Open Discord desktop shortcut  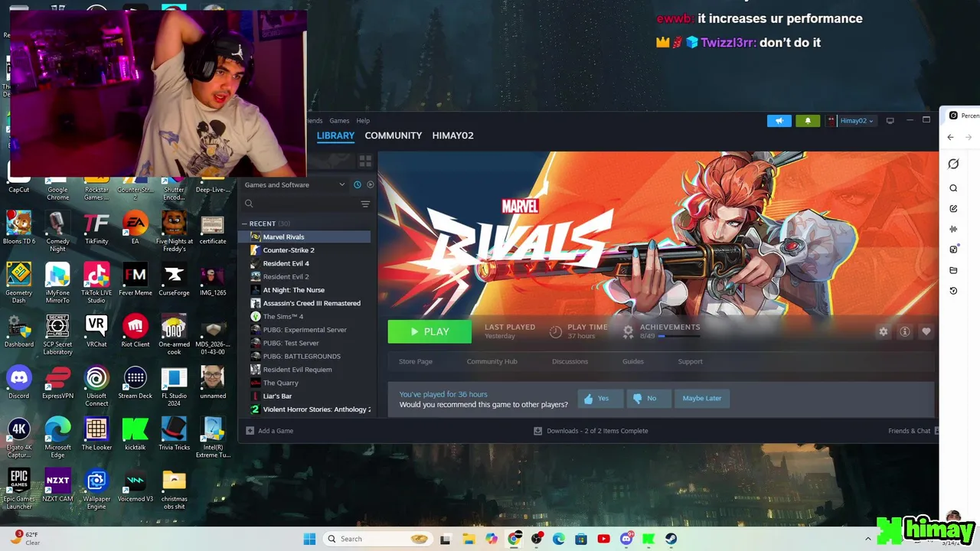(x=18, y=382)
